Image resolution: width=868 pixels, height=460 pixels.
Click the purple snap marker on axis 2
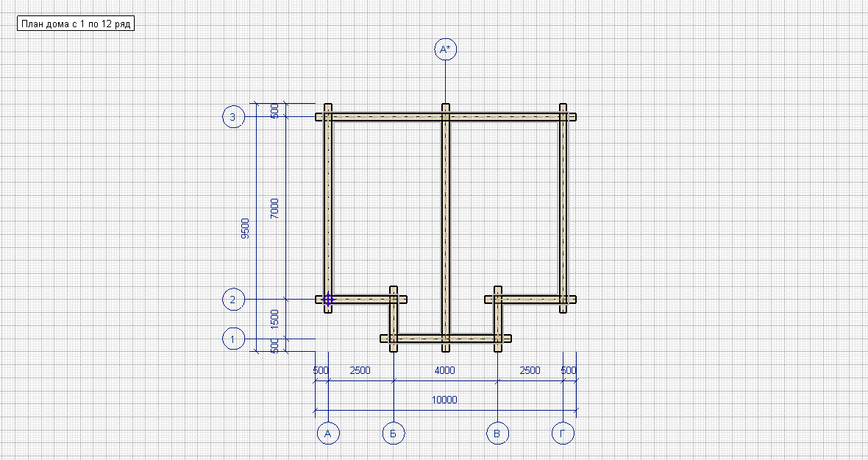328,300
